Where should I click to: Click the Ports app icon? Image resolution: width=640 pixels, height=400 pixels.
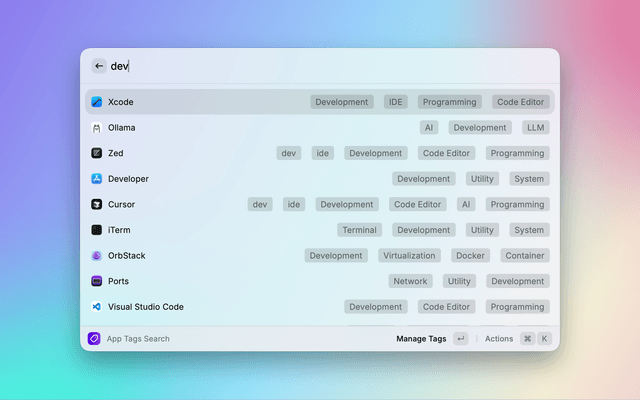97,281
